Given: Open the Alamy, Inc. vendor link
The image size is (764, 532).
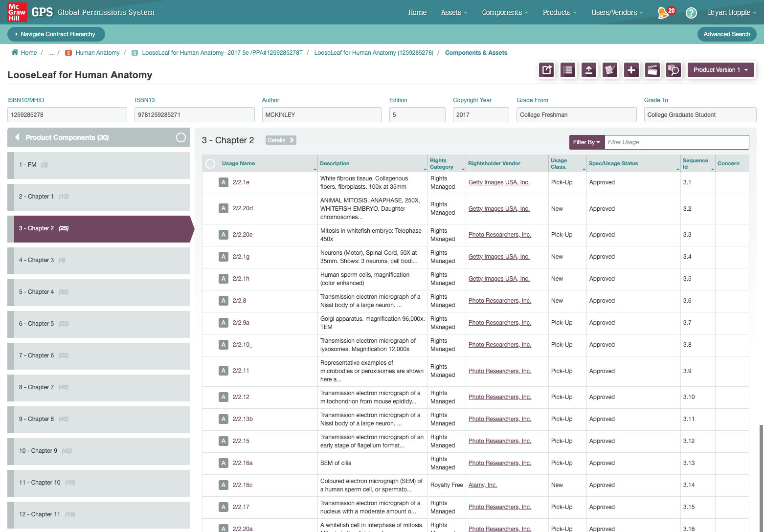Looking at the screenshot, I should point(482,485).
